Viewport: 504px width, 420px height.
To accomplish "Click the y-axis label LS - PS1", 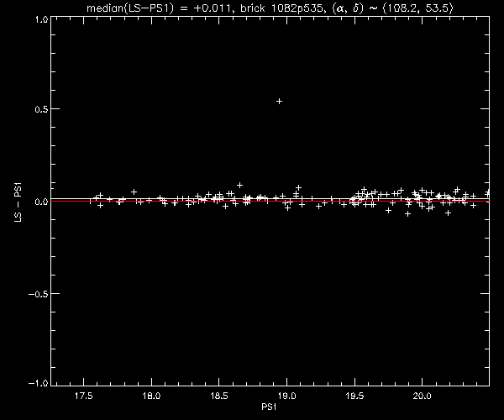I will point(18,202).
